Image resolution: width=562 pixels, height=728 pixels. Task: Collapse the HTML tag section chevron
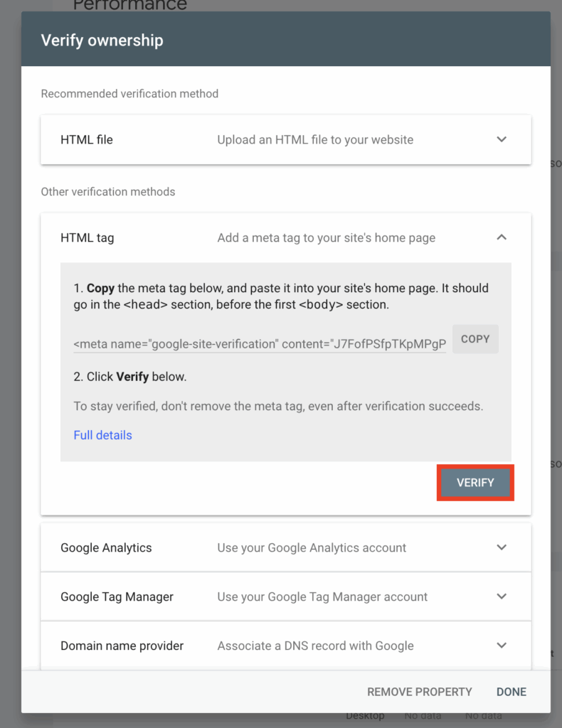[502, 237]
